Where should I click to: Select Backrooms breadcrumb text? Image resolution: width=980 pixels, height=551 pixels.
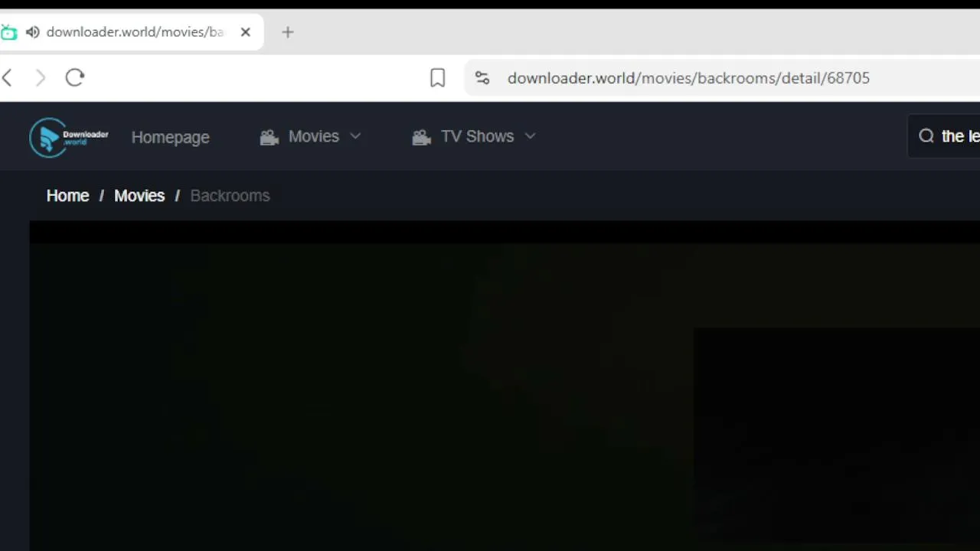tap(230, 195)
